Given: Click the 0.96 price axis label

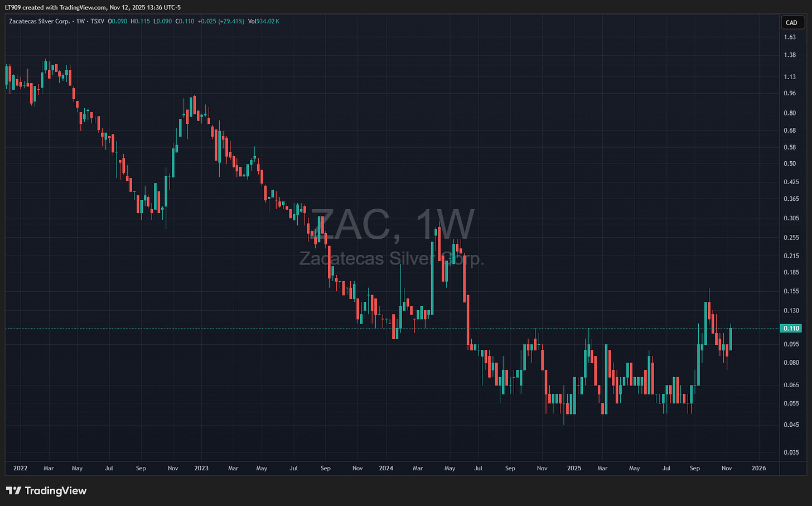Looking at the screenshot, I should pyautogui.click(x=790, y=93).
